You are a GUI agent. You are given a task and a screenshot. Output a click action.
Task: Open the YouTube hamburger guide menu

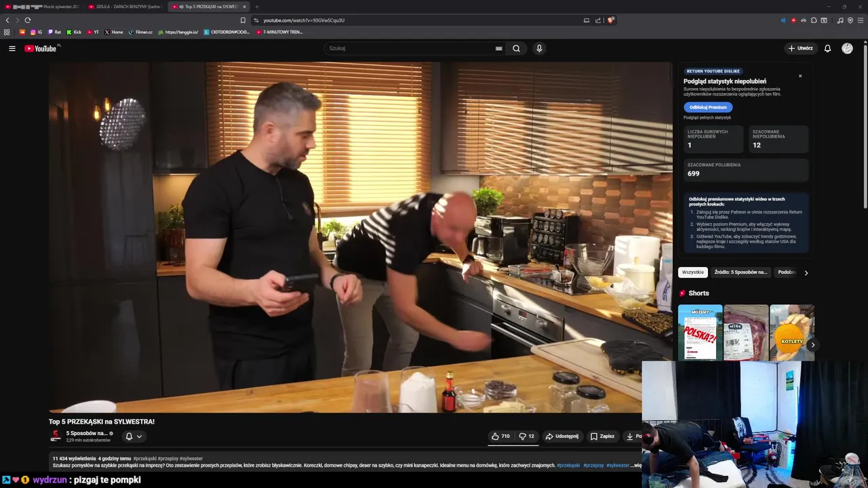coord(12,48)
